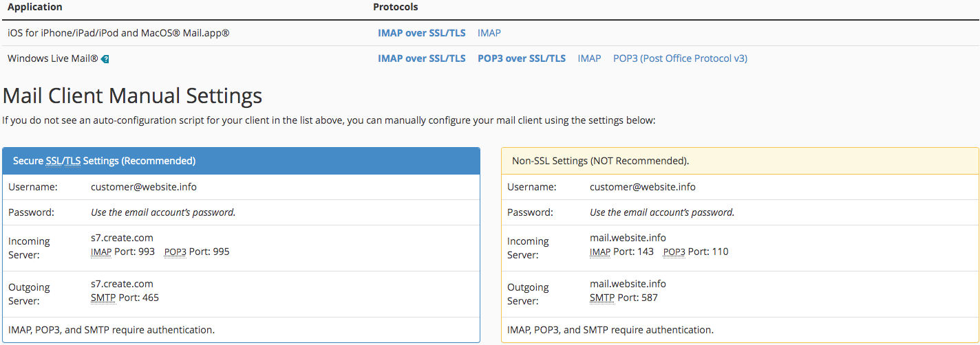Click s7.create.com under secure Incoming Server
This screenshot has width=980, height=345.
(122, 238)
